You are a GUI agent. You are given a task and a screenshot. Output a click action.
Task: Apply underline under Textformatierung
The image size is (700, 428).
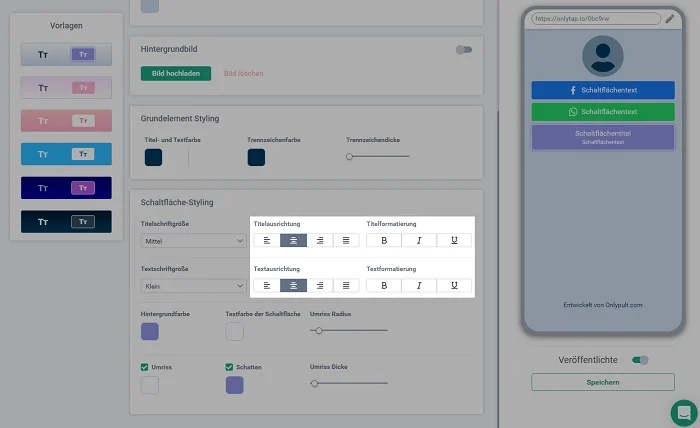coord(454,285)
